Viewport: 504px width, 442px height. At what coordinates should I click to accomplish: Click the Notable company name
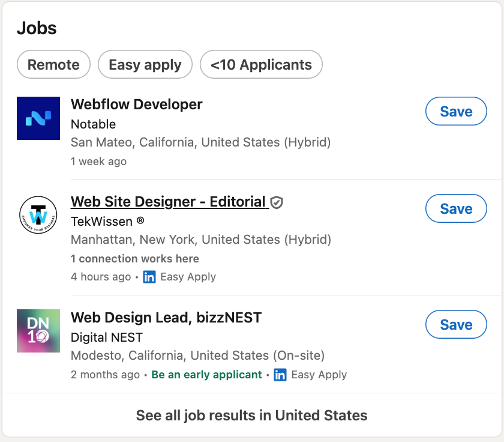point(93,124)
